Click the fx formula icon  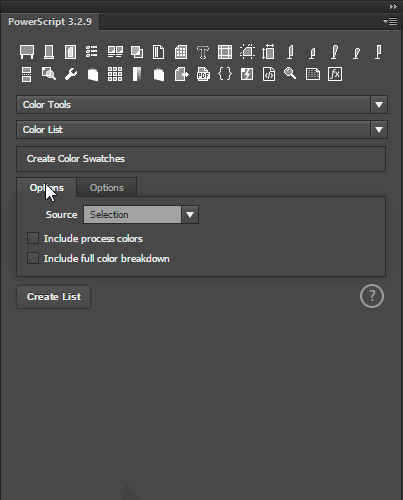click(335, 74)
